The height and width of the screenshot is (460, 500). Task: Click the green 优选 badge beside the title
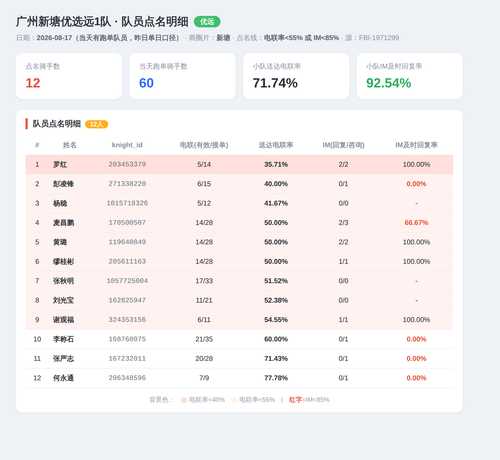(207, 22)
